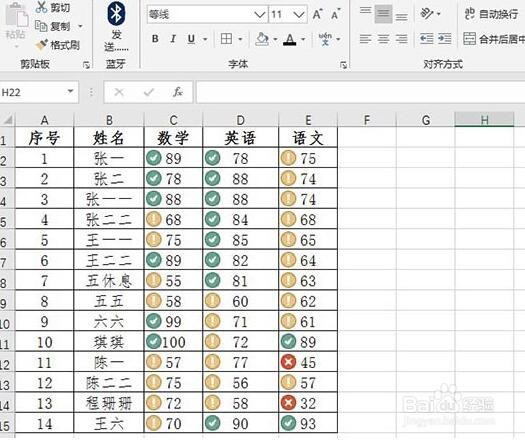This screenshot has height=440, width=525.
Task: Click math score cell showing 99
Action: coord(173,321)
